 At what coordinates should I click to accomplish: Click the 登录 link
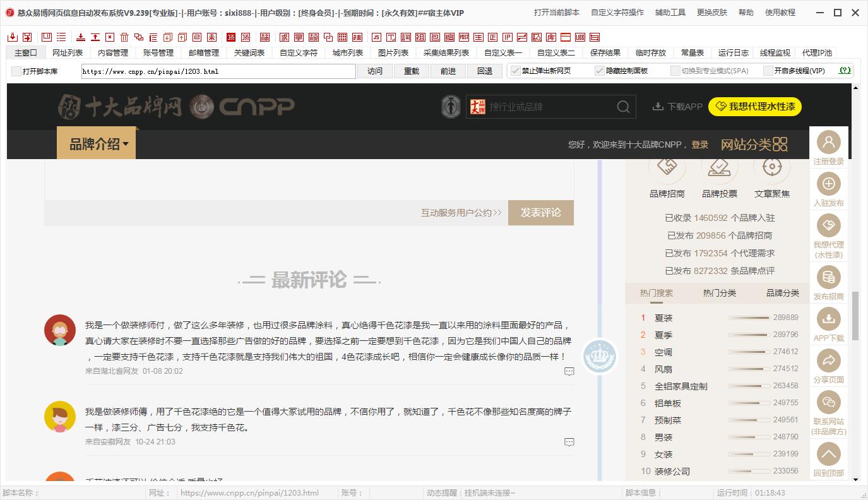[x=700, y=145]
